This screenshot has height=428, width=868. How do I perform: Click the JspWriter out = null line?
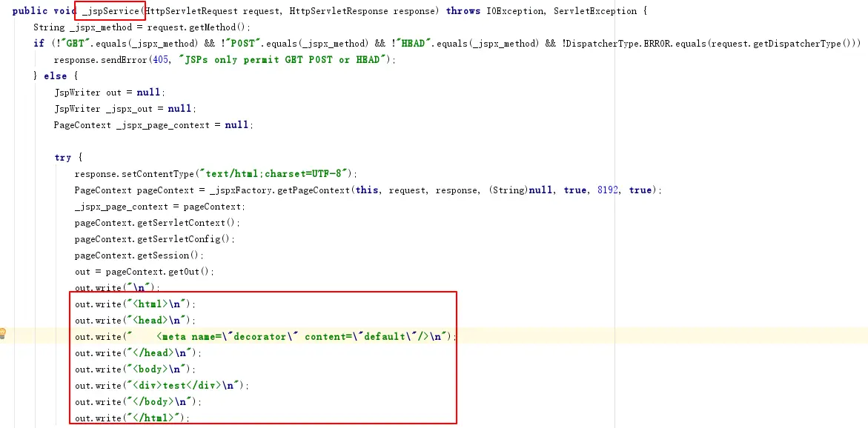point(110,93)
